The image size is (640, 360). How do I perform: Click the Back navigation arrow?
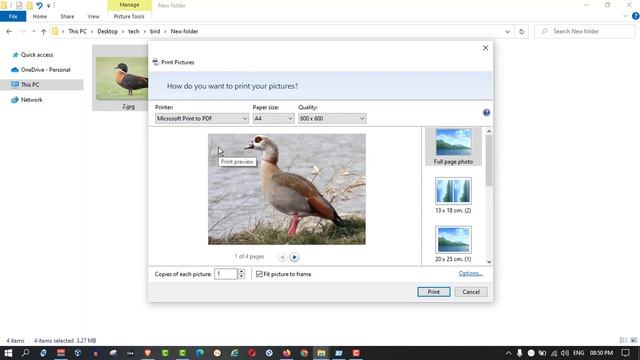pyautogui.click(x=9, y=31)
